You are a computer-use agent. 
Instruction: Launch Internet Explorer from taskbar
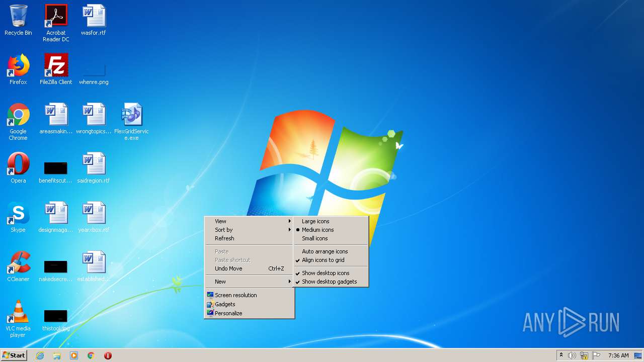pos(40,355)
